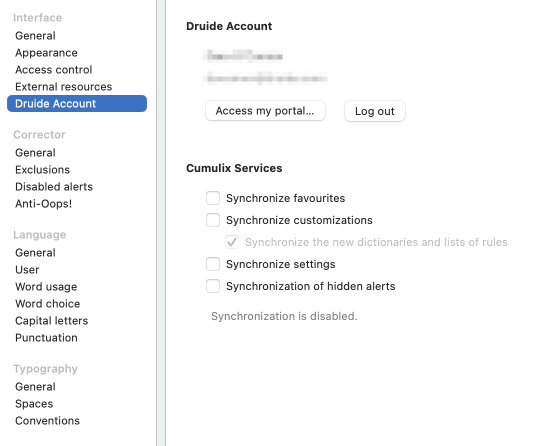Open External resources settings
The image size is (544, 446).
[x=63, y=87]
